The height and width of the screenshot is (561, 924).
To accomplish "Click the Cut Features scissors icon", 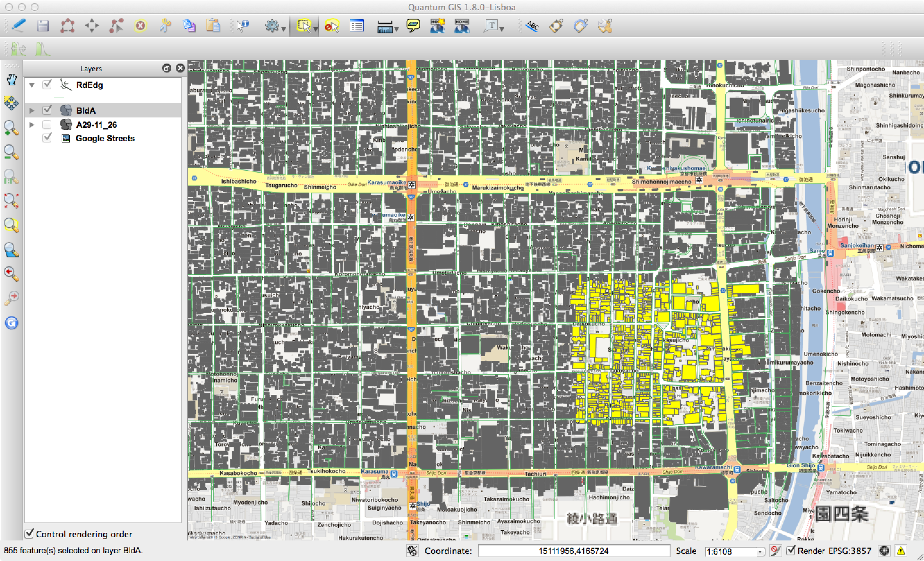I will point(165,25).
